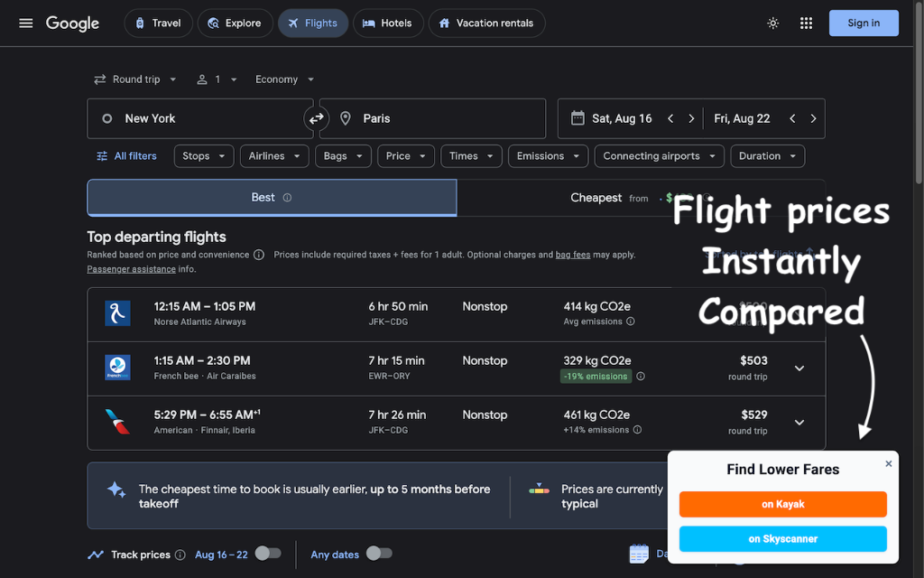924x578 pixels.
Task: Select the Best sorting tab
Action: [x=272, y=198]
